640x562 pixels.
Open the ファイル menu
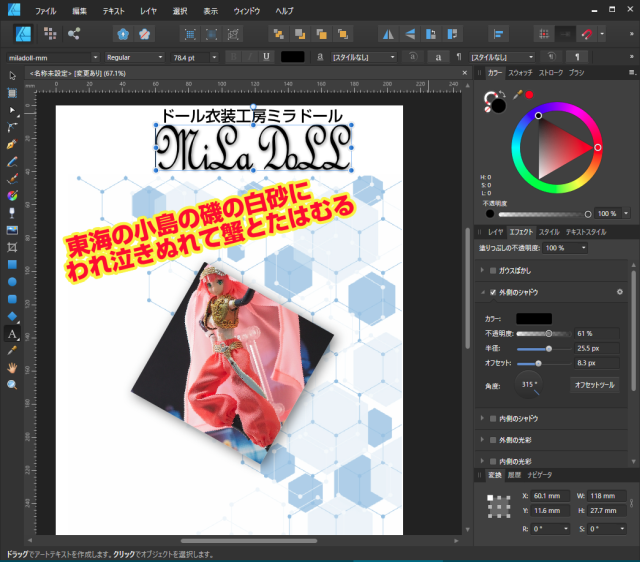point(45,11)
